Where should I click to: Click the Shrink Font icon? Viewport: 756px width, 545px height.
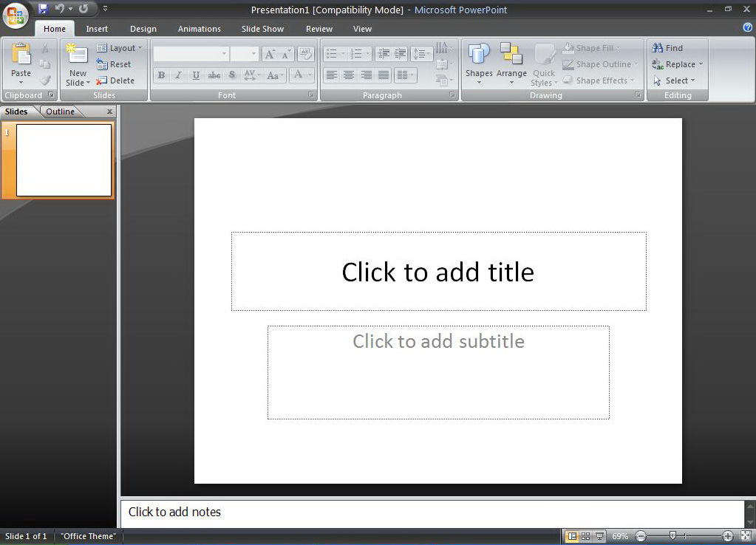coord(286,54)
